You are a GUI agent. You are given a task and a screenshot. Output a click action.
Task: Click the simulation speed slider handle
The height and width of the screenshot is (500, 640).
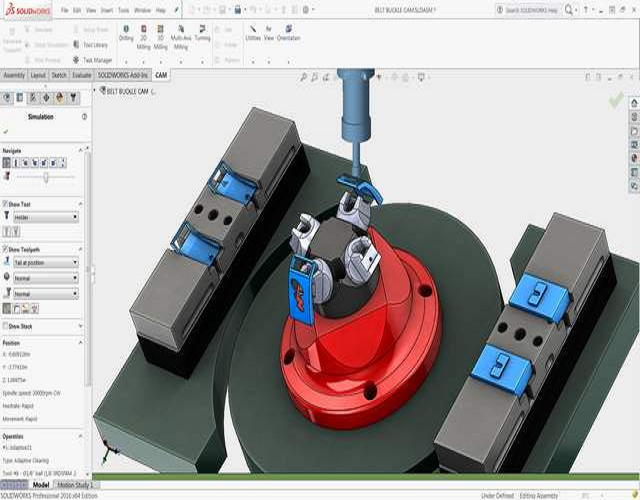[x=46, y=176]
